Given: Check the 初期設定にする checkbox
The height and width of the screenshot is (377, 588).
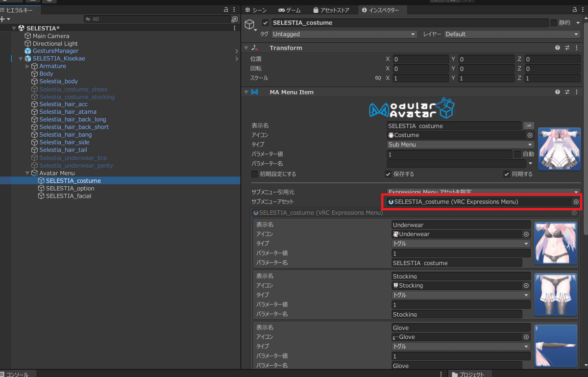Looking at the screenshot, I should pos(254,174).
